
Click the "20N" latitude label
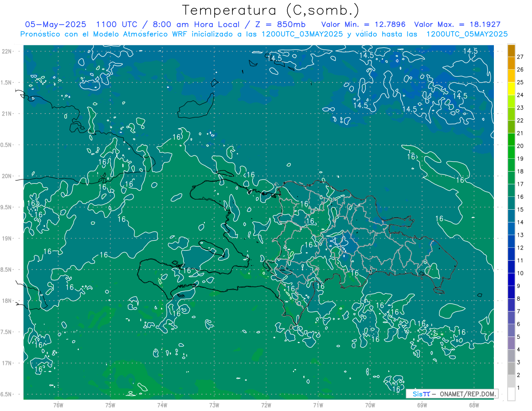point(7,176)
